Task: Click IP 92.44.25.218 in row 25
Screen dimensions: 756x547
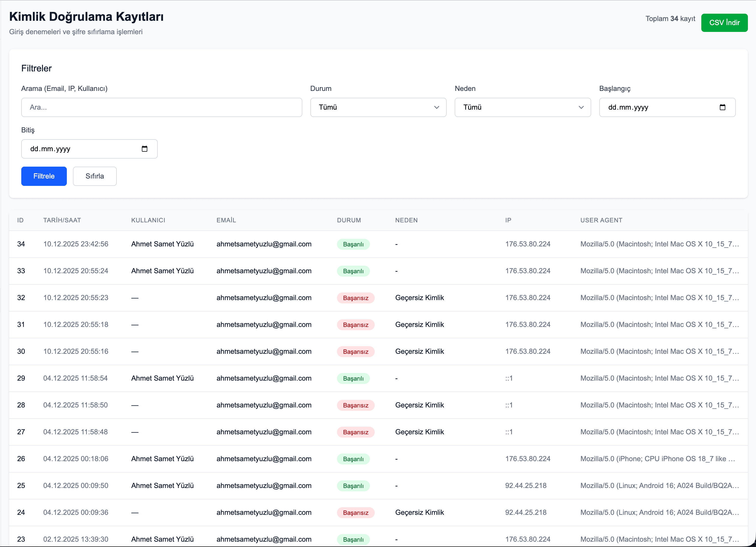Action: pos(526,486)
